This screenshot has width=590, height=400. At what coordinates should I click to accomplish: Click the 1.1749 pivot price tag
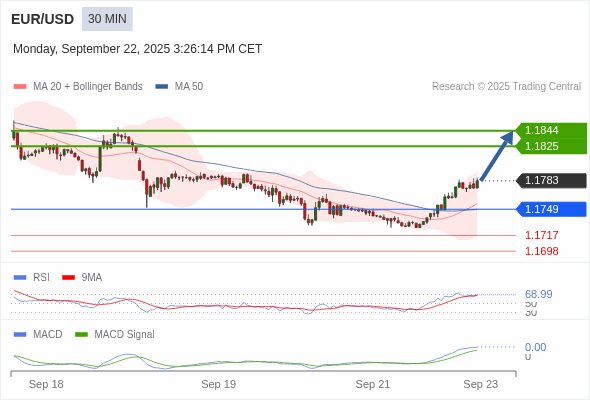coord(551,209)
